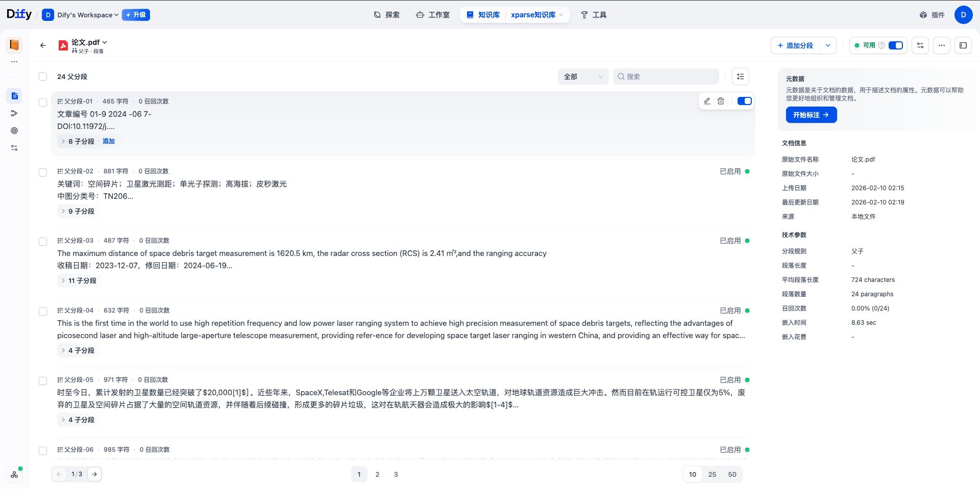Open the Documents section in the sidebar
Image resolution: width=980 pixels, height=489 pixels.
point(14,95)
